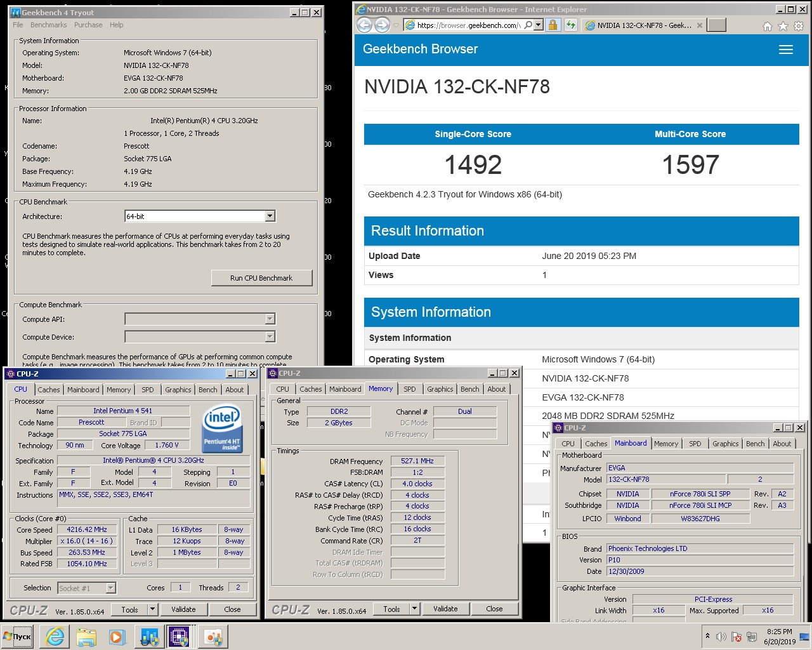
Task: Open the Benchmarks menu in Geekbench
Action: click(x=48, y=25)
